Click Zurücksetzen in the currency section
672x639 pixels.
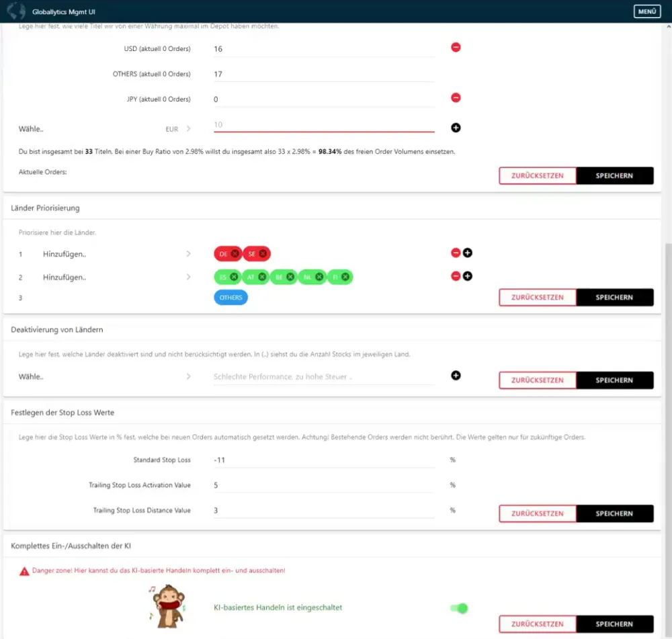tap(538, 176)
